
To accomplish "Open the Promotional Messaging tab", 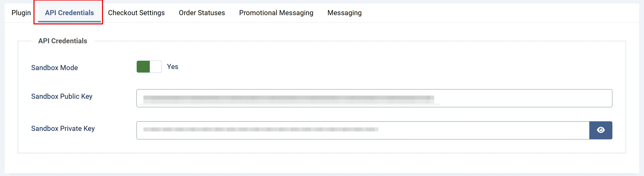I will coord(276,13).
